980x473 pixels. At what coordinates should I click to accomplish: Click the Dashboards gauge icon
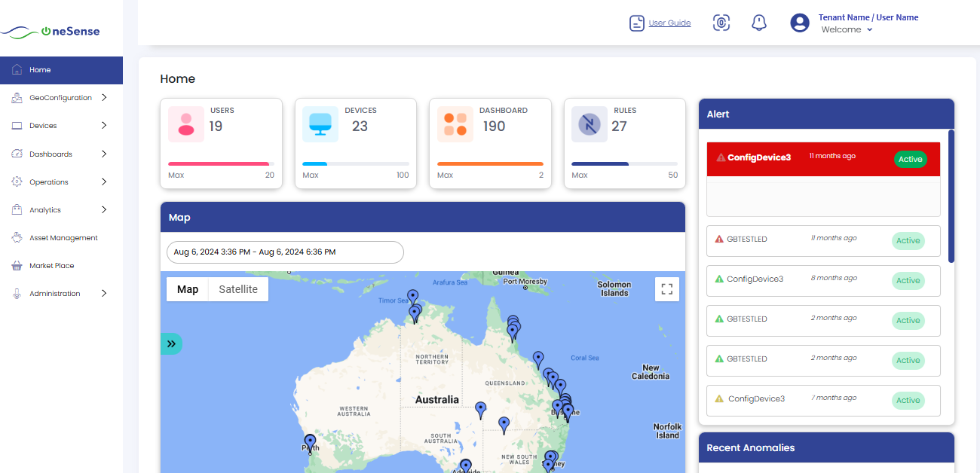click(x=17, y=154)
